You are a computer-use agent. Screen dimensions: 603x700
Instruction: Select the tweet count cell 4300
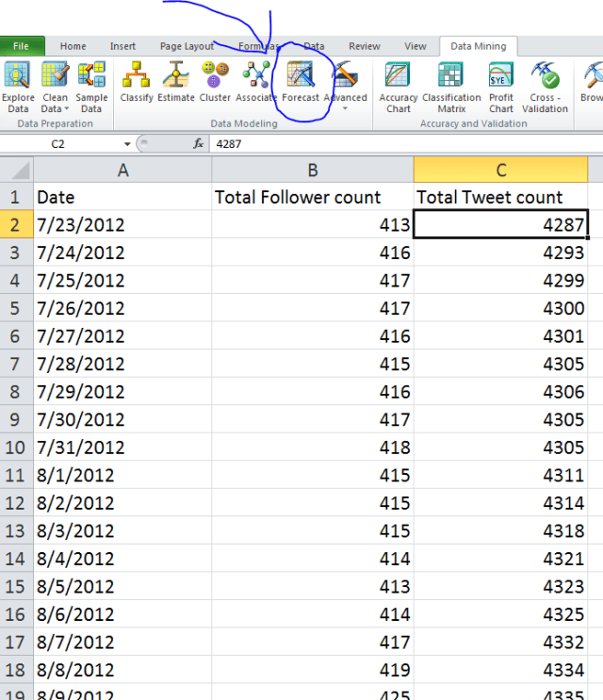501,308
